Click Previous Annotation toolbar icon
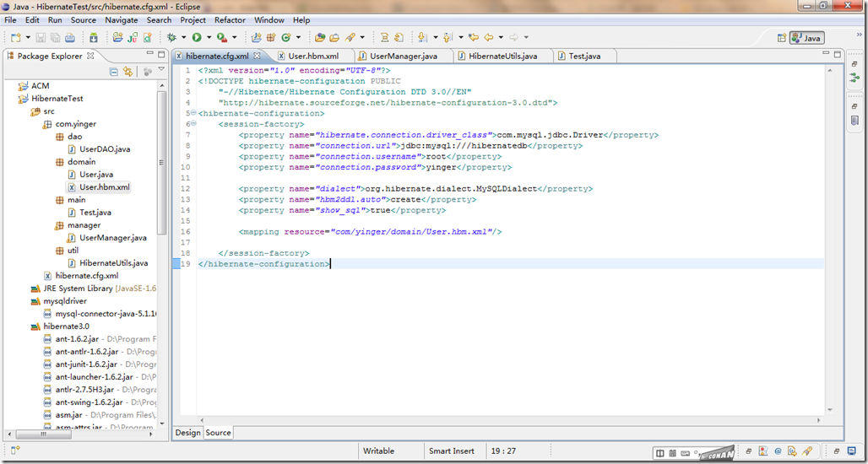The width and height of the screenshot is (868, 464). [448, 37]
